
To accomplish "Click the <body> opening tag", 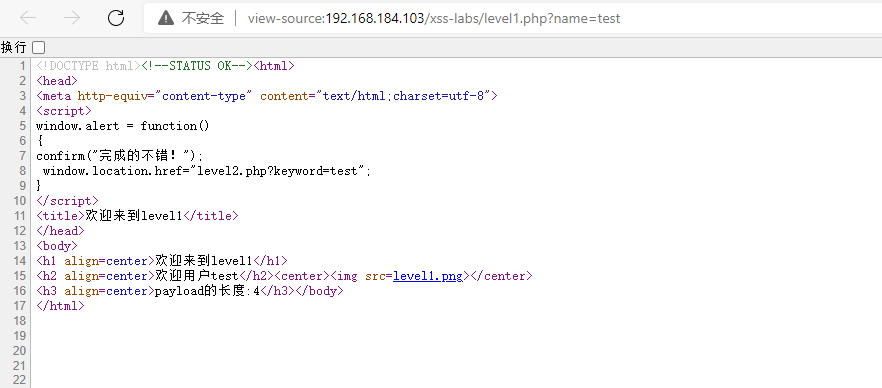I will (x=57, y=246).
